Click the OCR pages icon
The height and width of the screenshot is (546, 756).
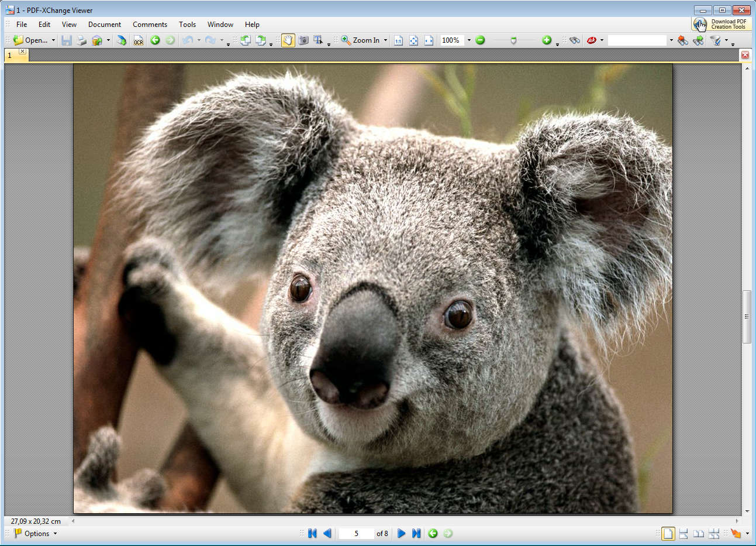click(138, 40)
